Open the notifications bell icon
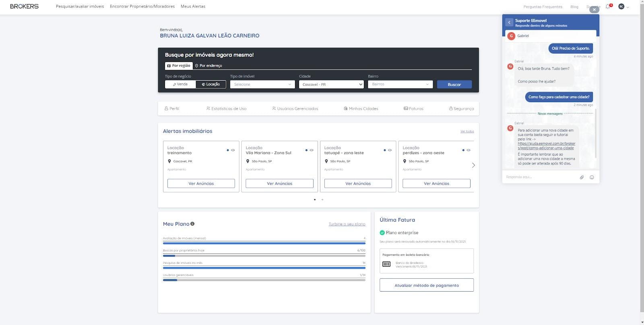 (x=608, y=6)
